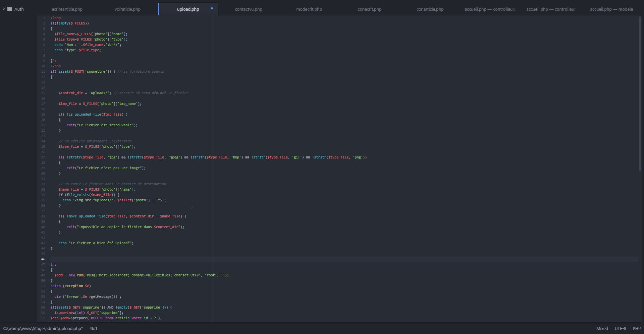Open first accueil.php — controlleur tab
The height and width of the screenshot is (334, 644).
490,9
